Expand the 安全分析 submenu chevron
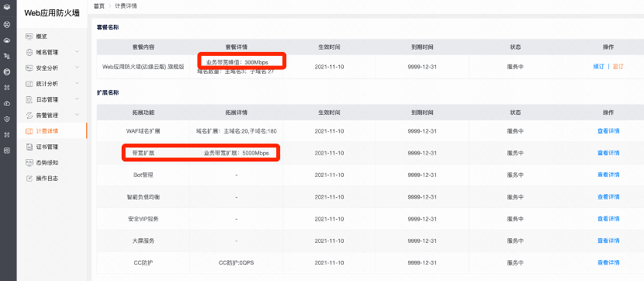644x281 pixels. (x=78, y=68)
